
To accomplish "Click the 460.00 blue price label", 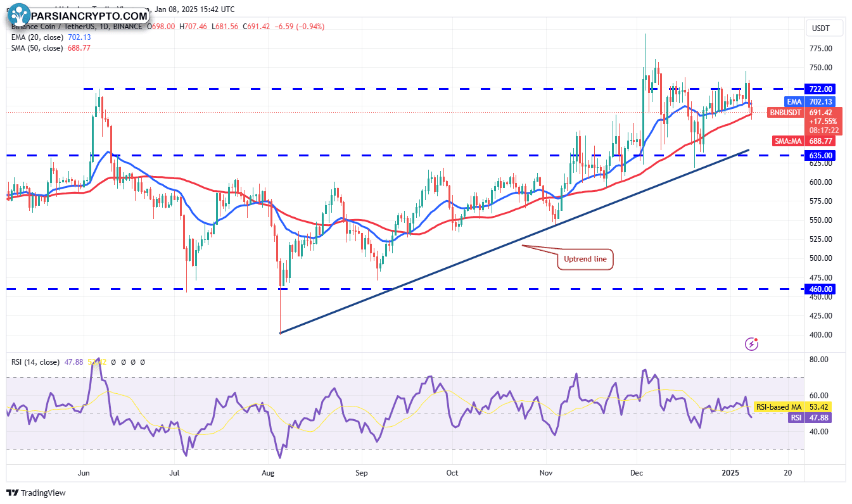I will tap(819, 289).
